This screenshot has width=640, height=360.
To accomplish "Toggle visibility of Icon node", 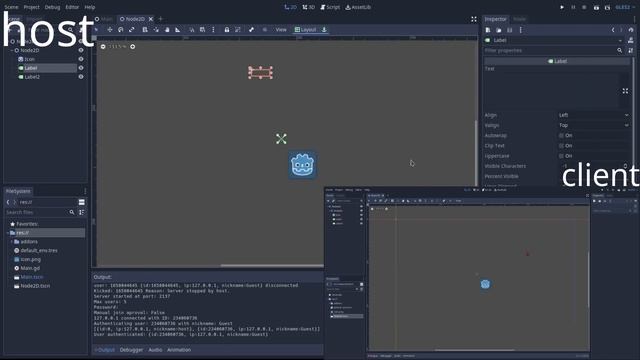I will 81,59.
